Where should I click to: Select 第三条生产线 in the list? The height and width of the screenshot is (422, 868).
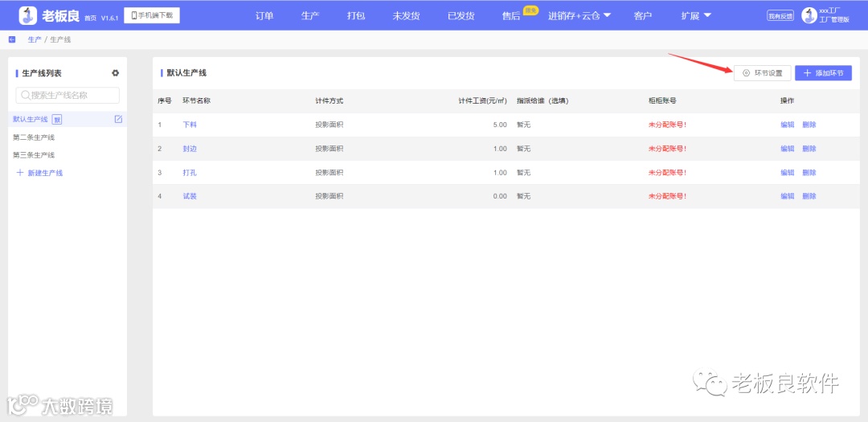tap(34, 155)
